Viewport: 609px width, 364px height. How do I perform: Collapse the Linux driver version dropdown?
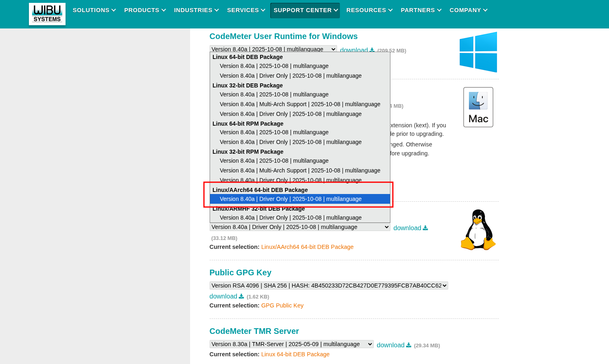click(x=300, y=227)
